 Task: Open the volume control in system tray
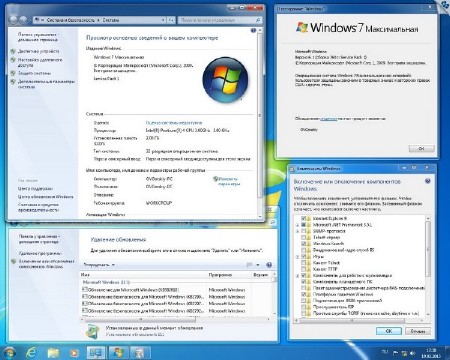pos(413,353)
